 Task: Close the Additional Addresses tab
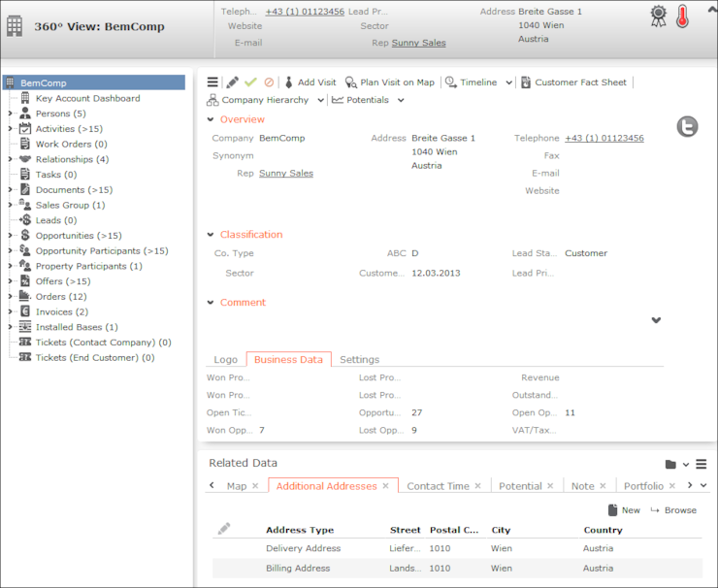[385, 486]
